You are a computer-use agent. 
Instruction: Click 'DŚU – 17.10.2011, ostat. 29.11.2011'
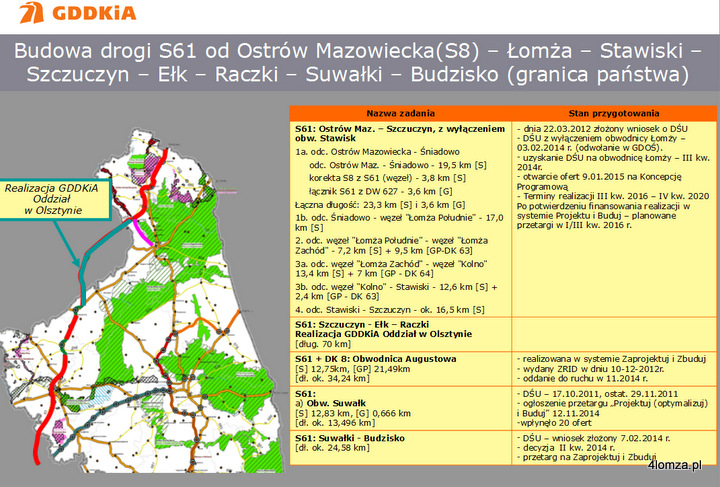(x=597, y=394)
